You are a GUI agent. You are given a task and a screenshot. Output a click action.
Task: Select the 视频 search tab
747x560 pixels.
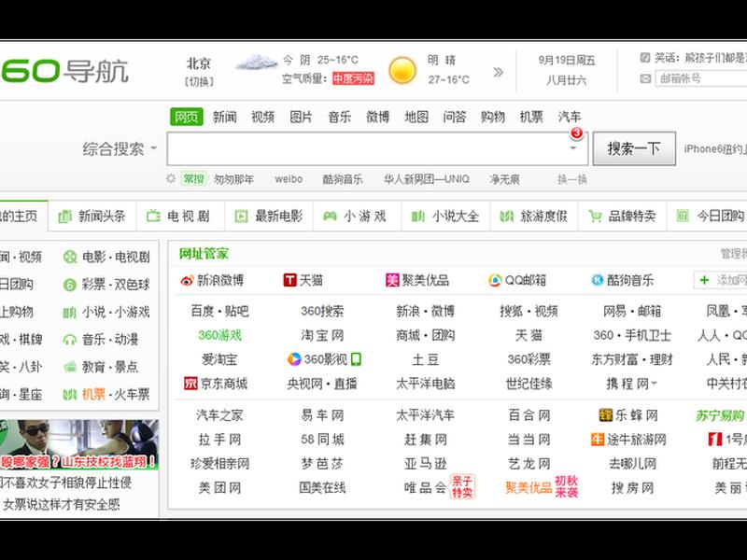point(262,117)
